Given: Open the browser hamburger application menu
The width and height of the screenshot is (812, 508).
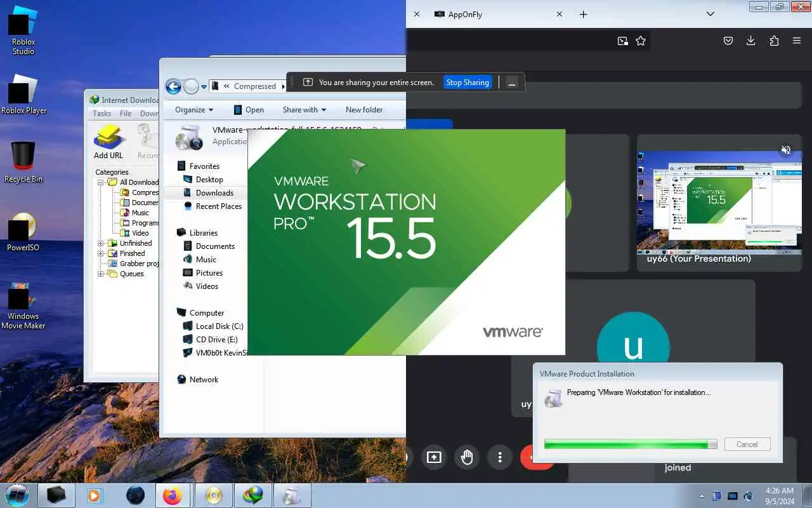Looking at the screenshot, I should tap(797, 41).
